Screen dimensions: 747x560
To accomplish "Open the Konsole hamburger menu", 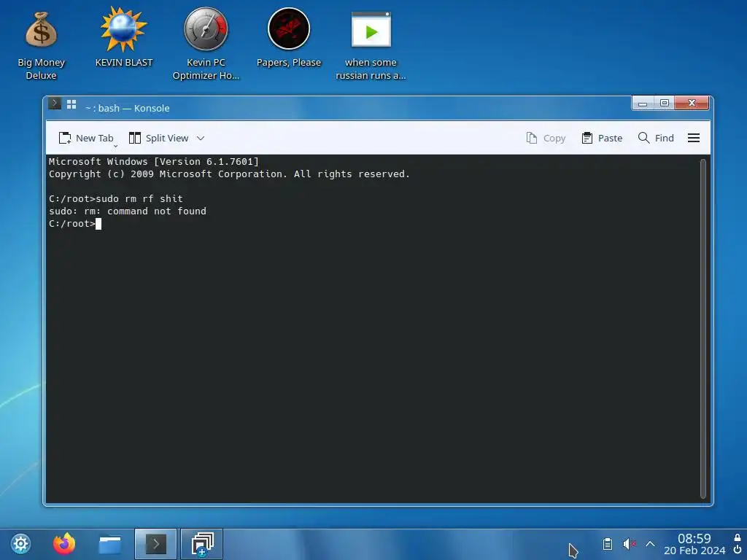I will click(x=694, y=138).
